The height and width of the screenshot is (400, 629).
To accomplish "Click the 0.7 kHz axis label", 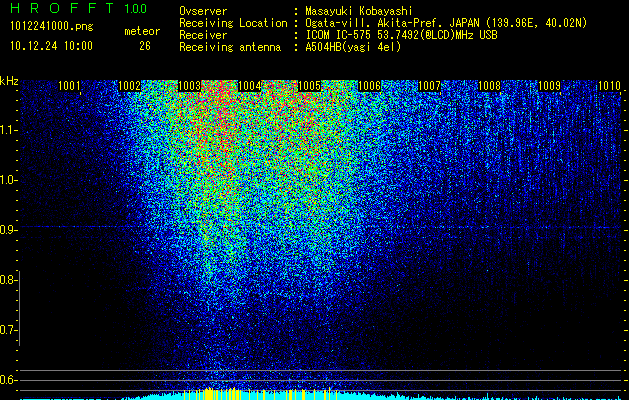I will pos(8,330).
